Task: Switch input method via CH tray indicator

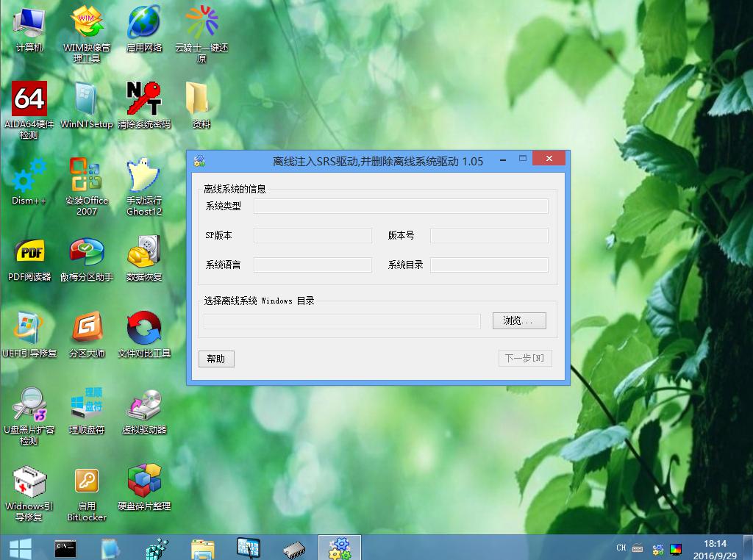Action: pos(620,548)
